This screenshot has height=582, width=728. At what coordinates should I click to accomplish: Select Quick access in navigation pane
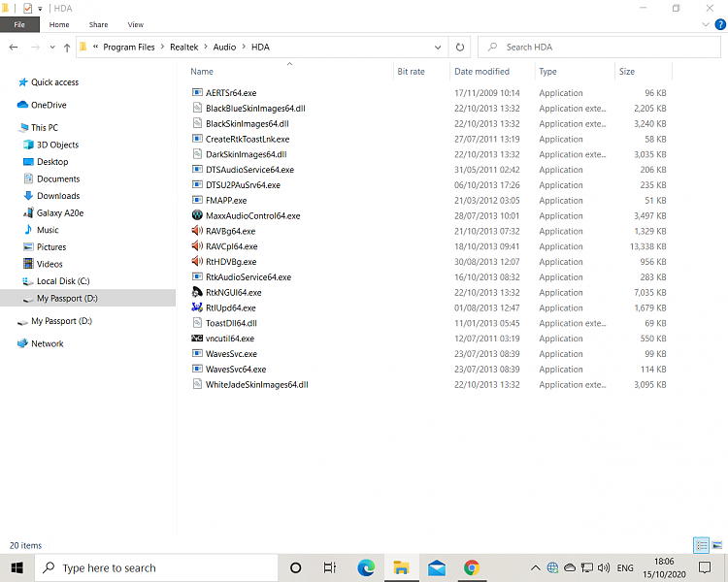(54, 82)
